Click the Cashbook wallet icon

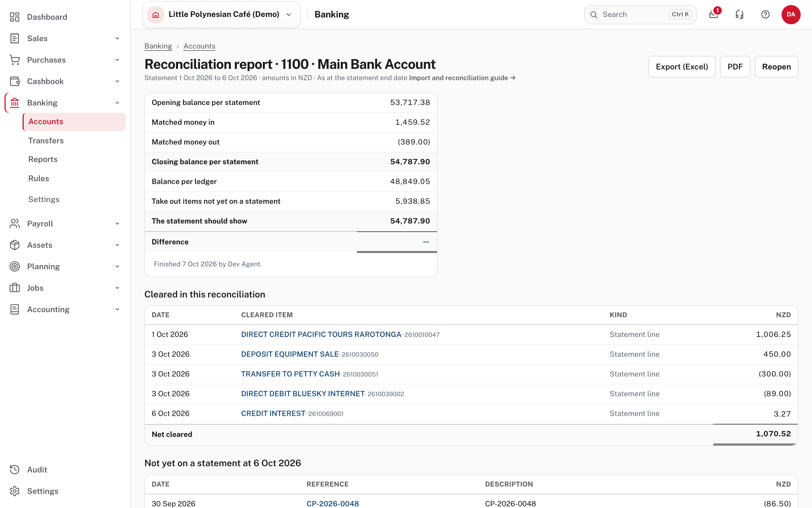(x=14, y=81)
